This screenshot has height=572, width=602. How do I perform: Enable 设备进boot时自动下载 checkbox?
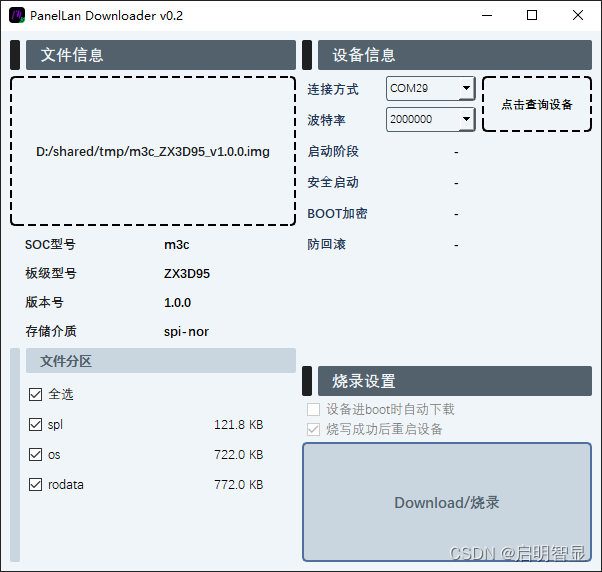[313, 409]
